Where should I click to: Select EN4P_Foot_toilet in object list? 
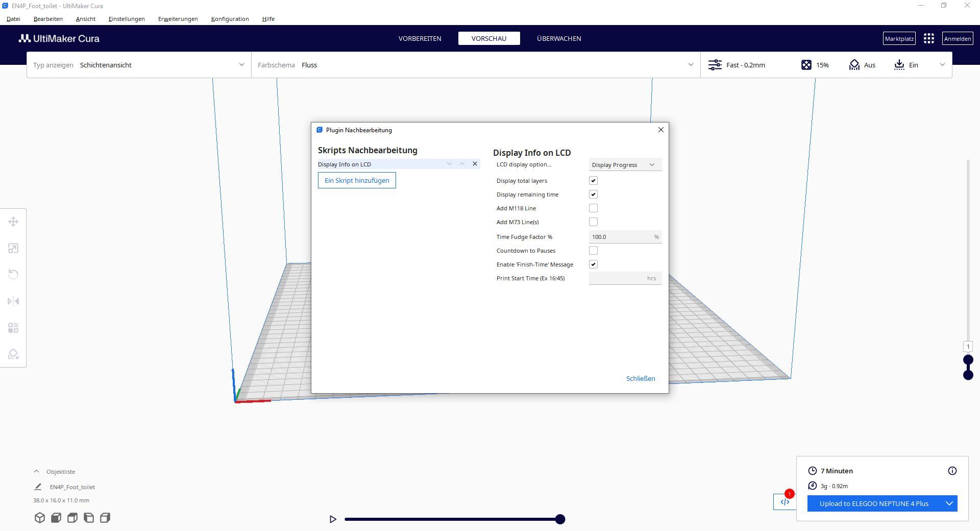(x=72, y=487)
